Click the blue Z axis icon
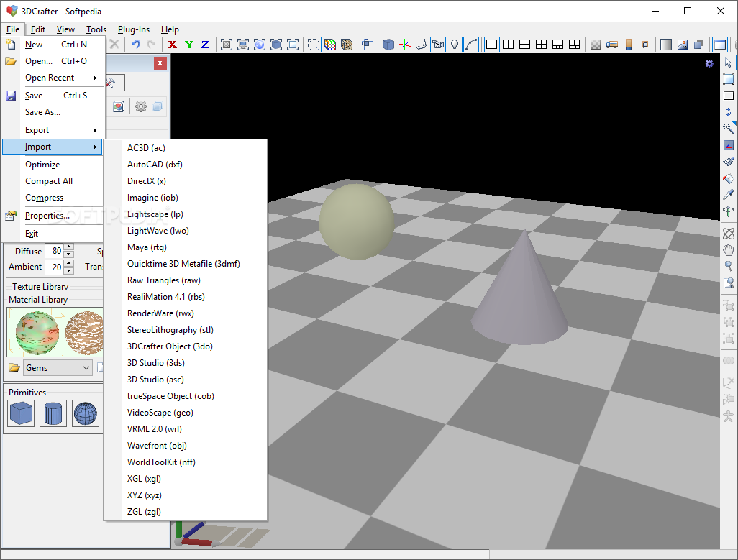Screen dimensions: 738x560 pyautogui.click(x=205, y=44)
